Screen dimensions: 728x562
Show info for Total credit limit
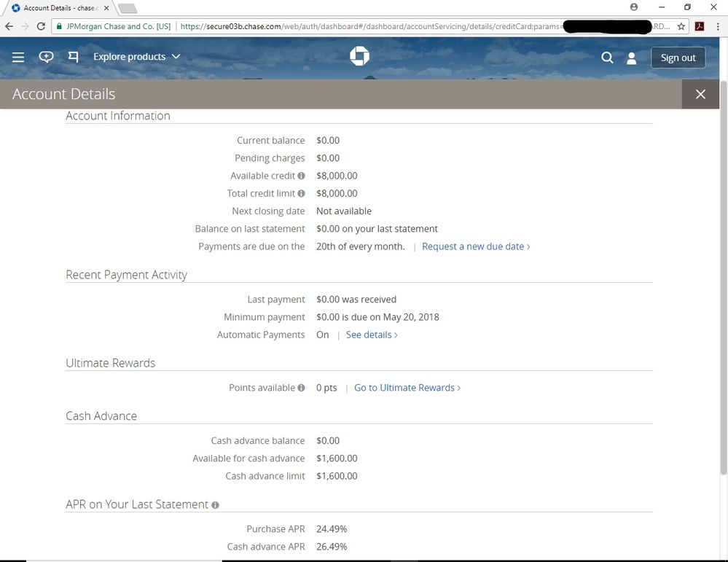301,193
